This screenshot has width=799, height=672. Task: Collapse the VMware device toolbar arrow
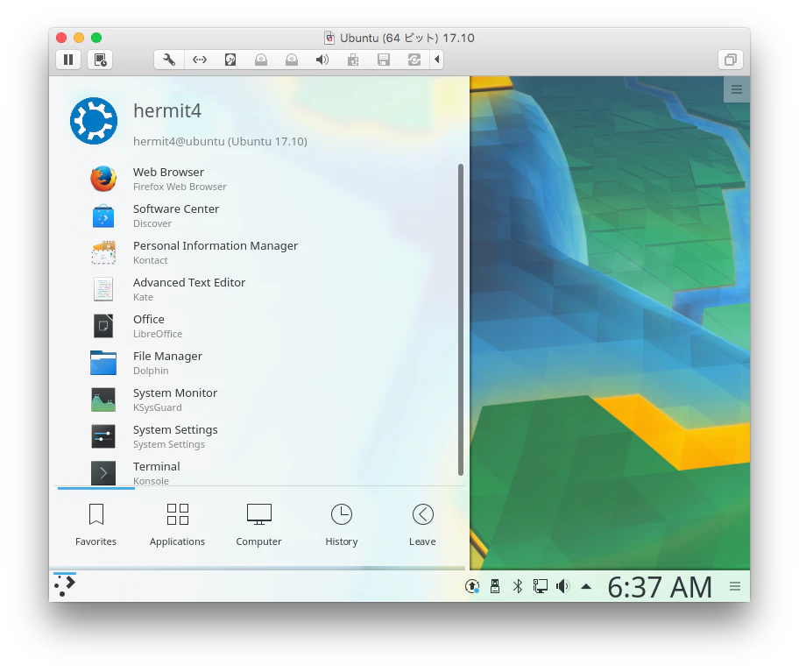click(436, 60)
